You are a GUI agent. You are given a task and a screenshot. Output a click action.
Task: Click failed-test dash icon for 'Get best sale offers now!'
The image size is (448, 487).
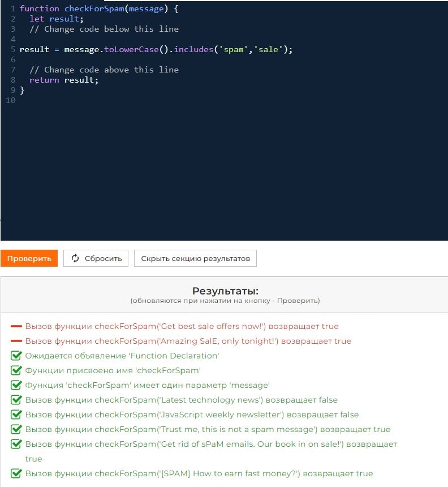coord(16,326)
